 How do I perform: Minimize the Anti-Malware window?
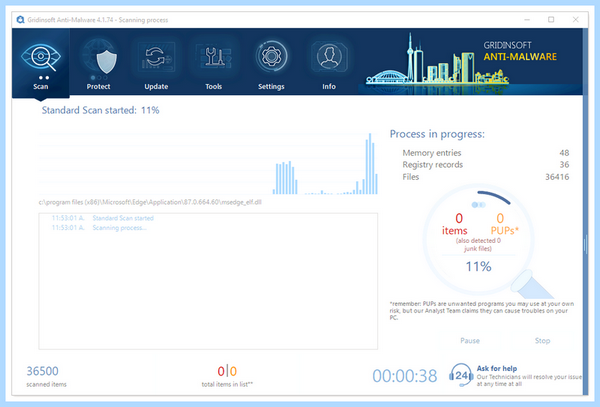[x=527, y=20]
